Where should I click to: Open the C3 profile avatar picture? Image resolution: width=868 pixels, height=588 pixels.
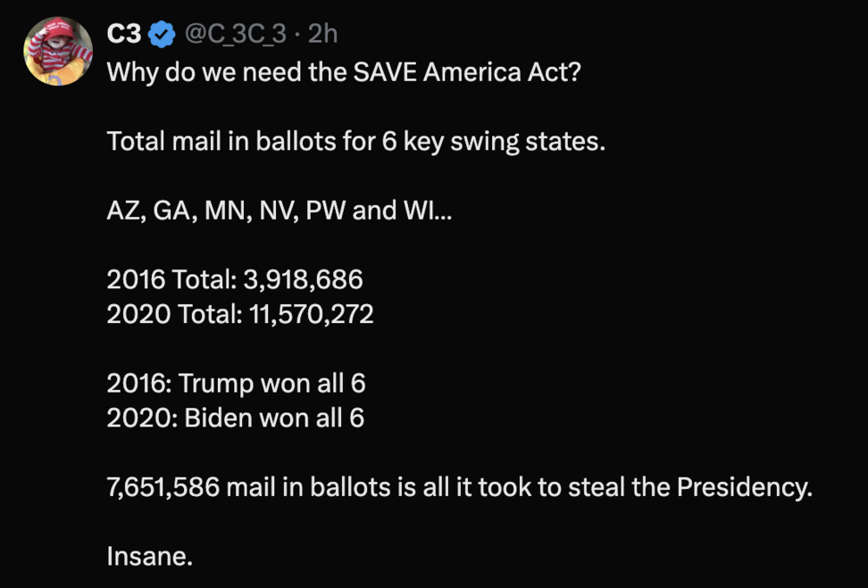[x=58, y=51]
